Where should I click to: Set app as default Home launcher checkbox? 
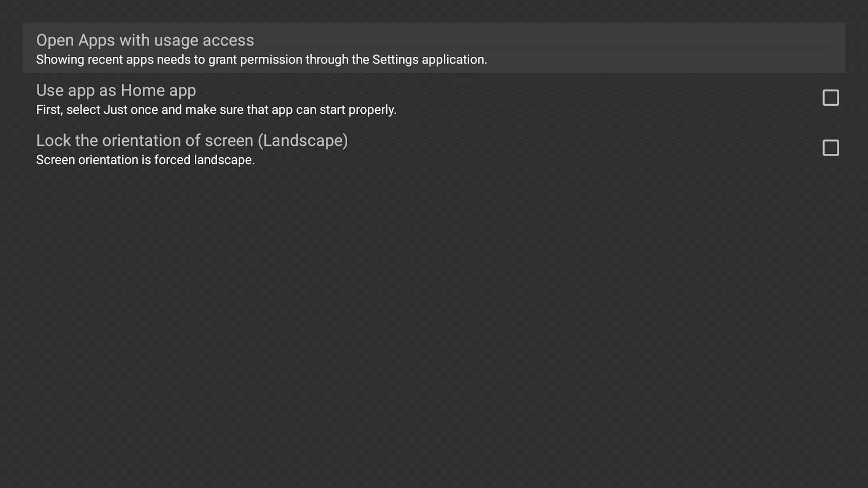831,98
